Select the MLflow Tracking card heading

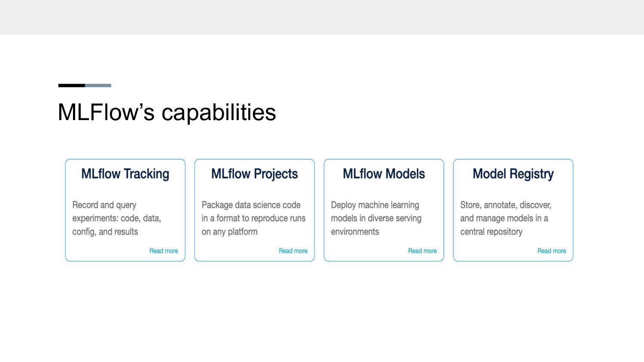125,174
